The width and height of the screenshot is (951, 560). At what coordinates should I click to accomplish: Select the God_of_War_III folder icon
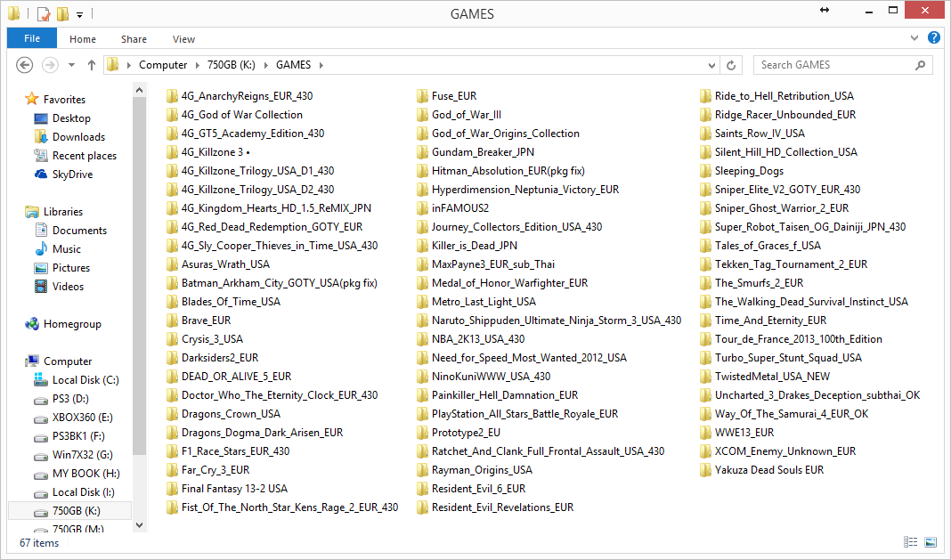[423, 115]
